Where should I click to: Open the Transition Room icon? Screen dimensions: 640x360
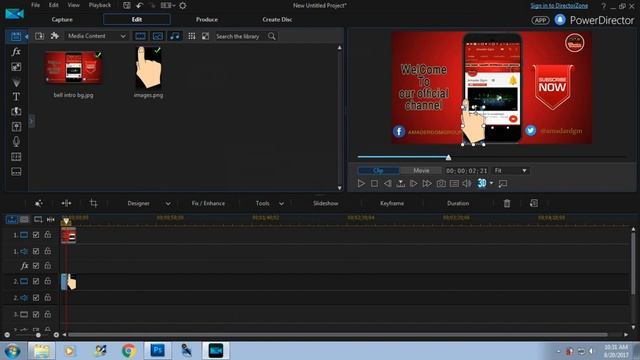(16, 111)
